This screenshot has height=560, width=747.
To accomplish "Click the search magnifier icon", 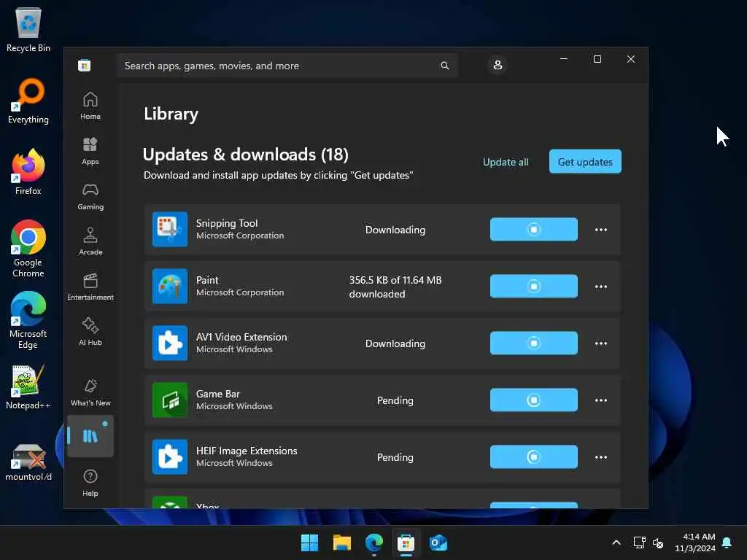I will pyautogui.click(x=444, y=66).
